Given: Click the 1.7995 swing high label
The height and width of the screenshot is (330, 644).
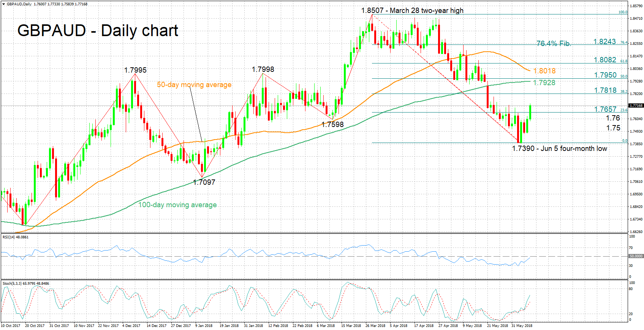Looking at the screenshot, I should [x=135, y=70].
